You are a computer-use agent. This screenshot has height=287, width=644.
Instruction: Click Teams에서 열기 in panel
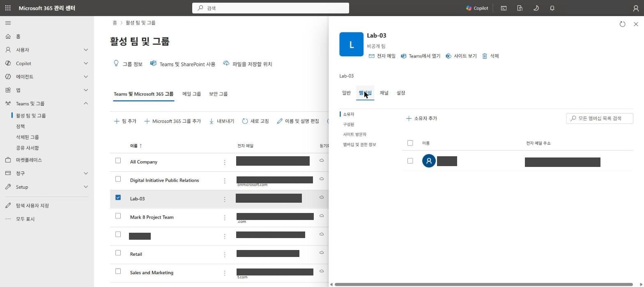click(421, 56)
